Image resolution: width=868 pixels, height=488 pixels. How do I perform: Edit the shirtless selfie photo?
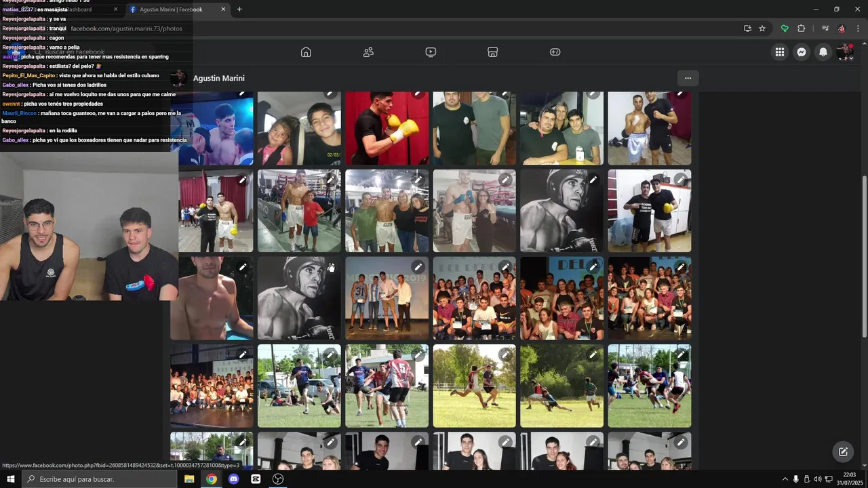point(243,267)
